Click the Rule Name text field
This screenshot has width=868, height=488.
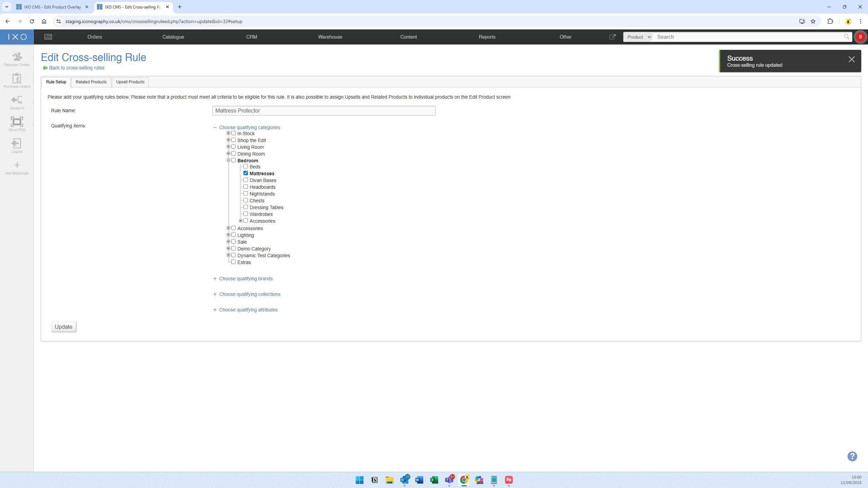click(x=323, y=111)
